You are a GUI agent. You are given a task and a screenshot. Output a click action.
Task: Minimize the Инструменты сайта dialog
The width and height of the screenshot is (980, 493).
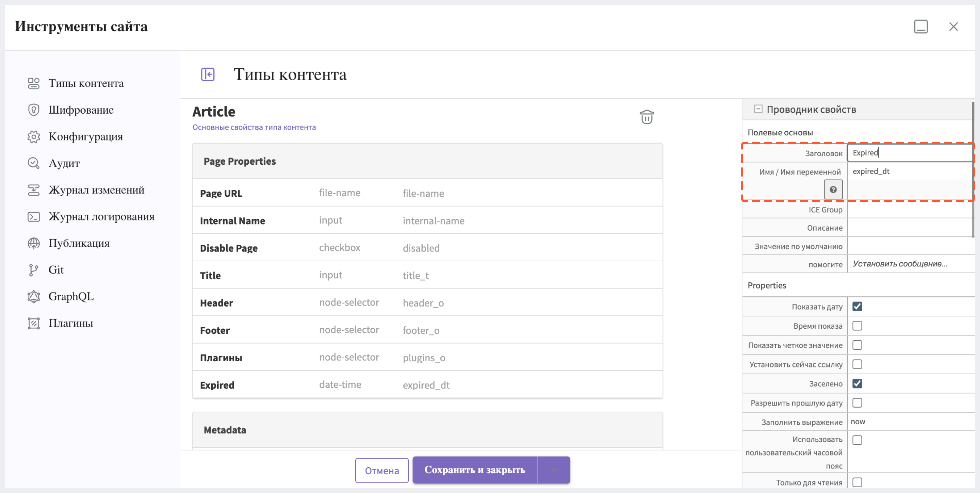[921, 27]
